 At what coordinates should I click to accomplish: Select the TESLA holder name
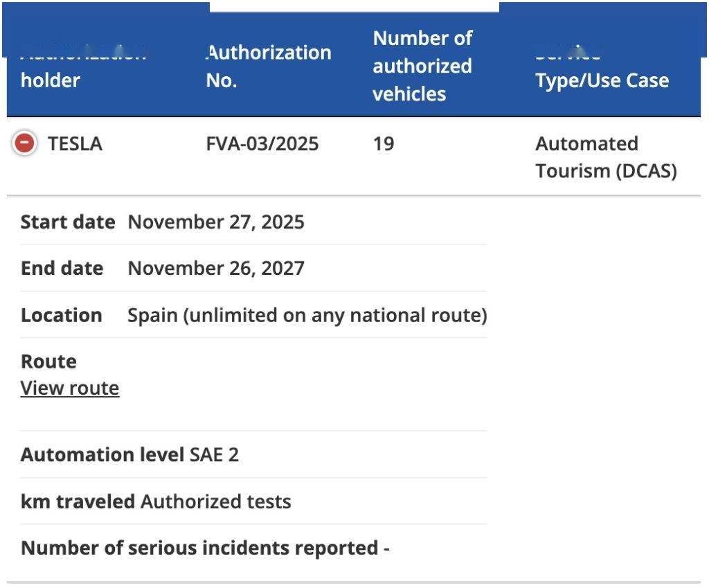(x=75, y=144)
